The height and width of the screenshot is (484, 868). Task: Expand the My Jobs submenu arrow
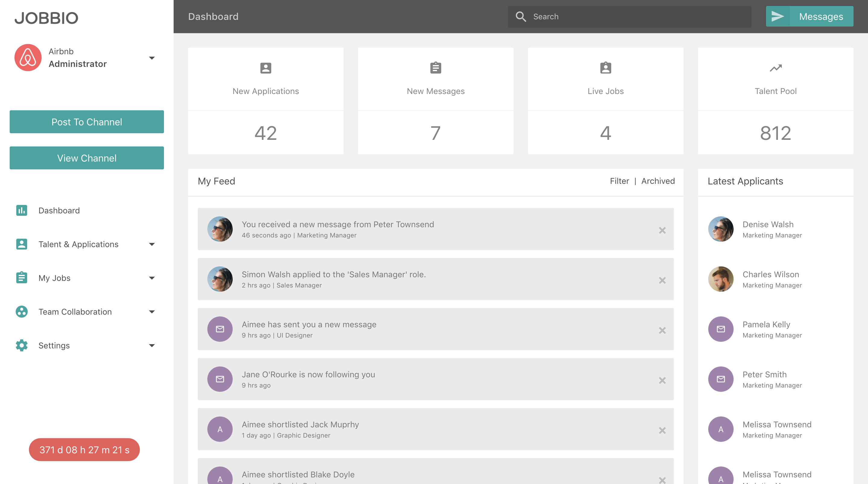click(x=152, y=278)
